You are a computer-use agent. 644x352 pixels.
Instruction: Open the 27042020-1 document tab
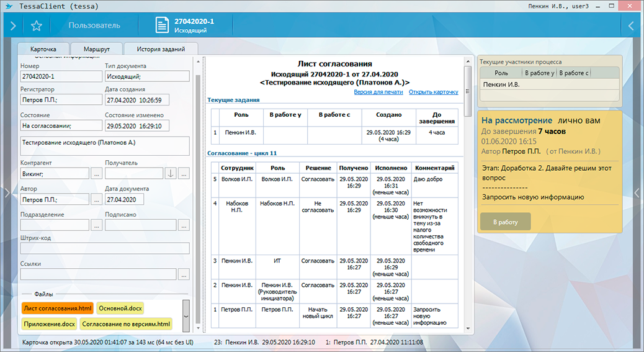(x=185, y=25)
